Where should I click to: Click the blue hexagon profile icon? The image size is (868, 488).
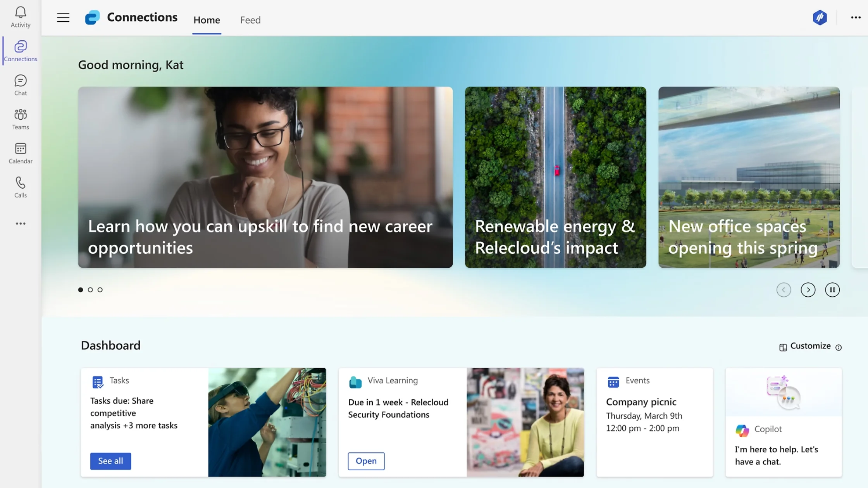[x=820, y=18]
